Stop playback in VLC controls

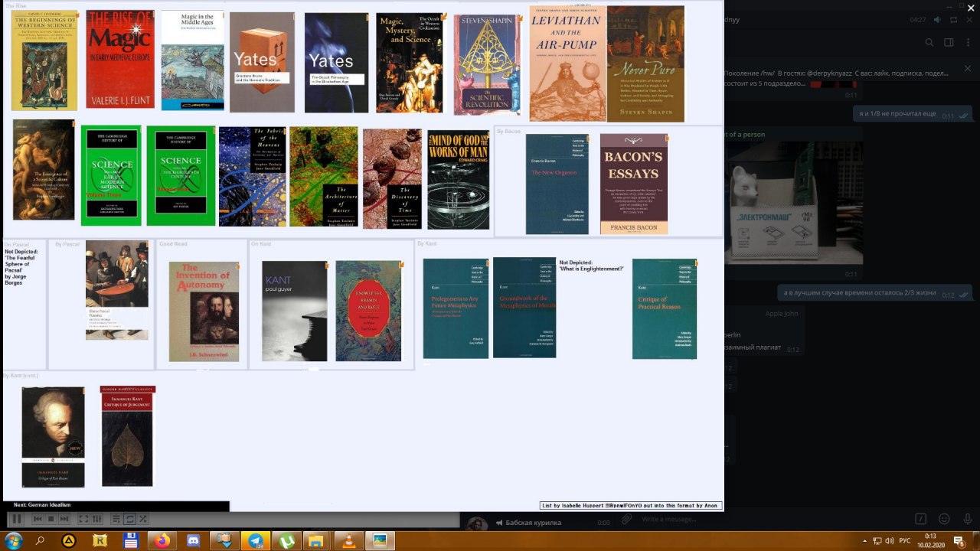(51, 519)
